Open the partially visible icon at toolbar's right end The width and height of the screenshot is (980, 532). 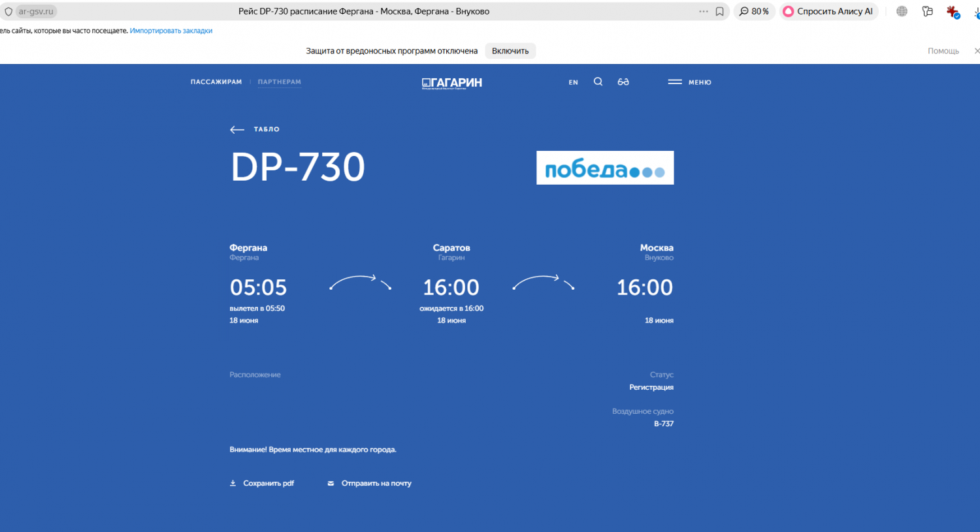click(976, 12)
